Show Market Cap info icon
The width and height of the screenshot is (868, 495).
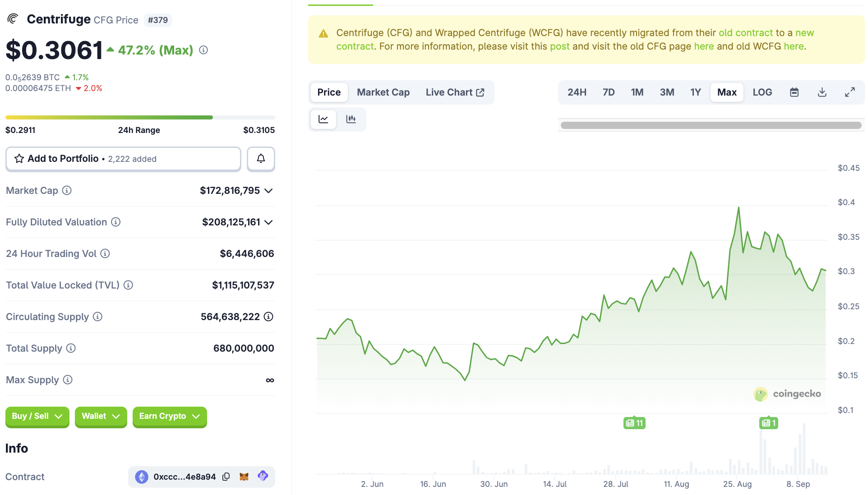[67, 190]
